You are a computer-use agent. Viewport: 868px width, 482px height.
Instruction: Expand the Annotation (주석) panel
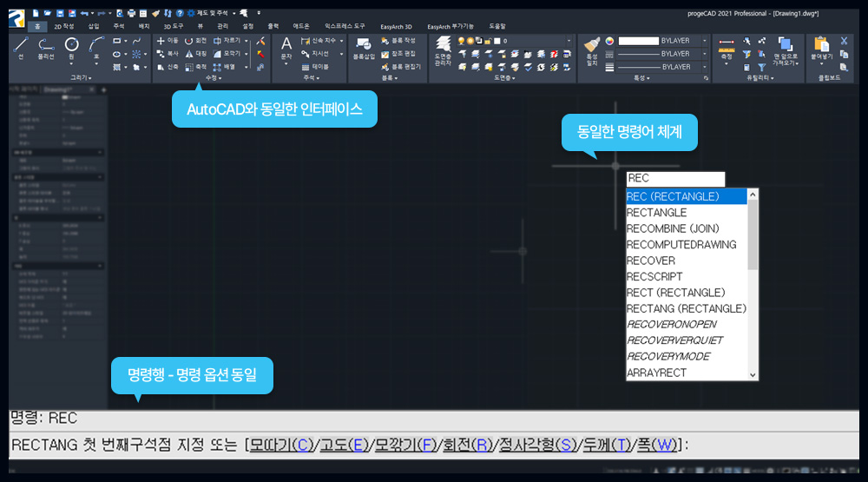point(311,78)
